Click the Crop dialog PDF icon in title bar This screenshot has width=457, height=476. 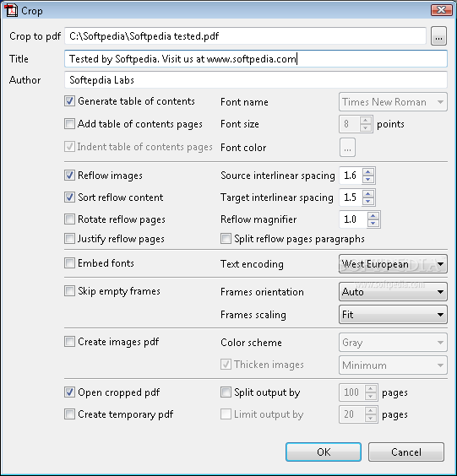[11, 10]
